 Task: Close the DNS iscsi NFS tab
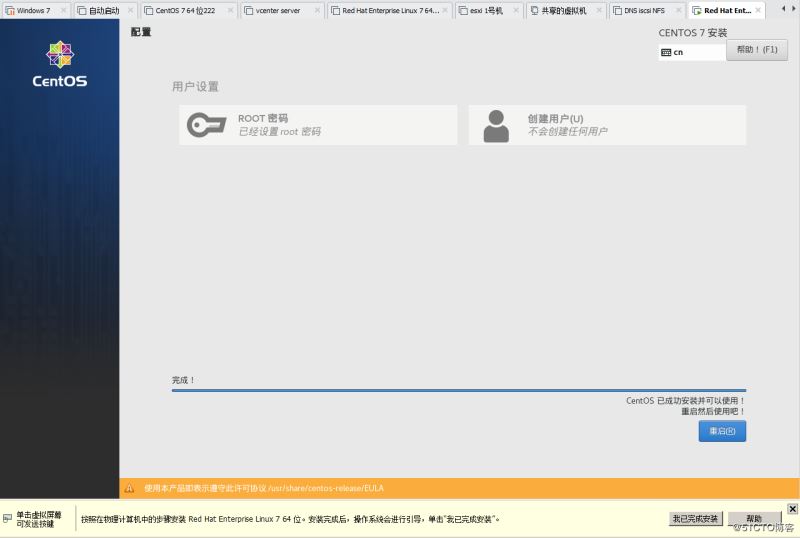point(679,10)
